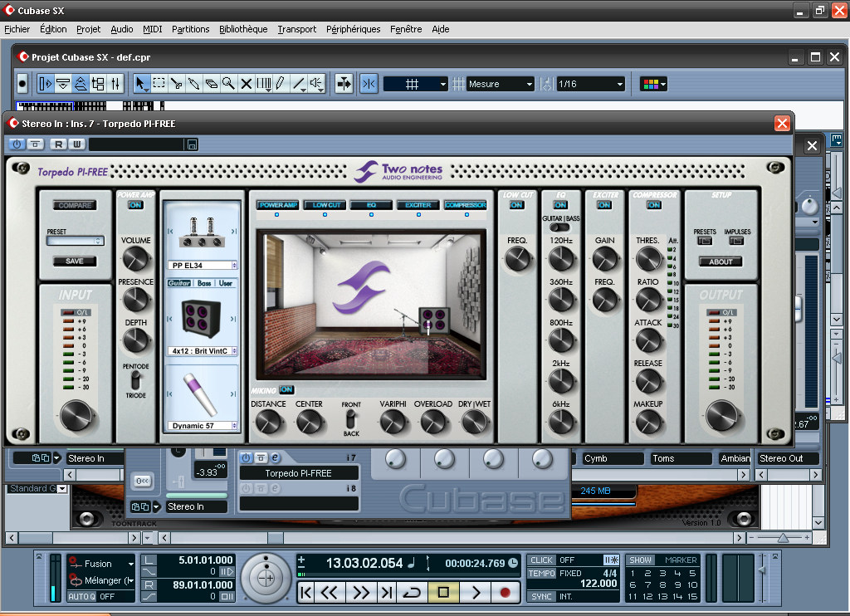Open the PP EL34 amp model dropdown
This screenshot has height=616, width=850.
[203, 265]
